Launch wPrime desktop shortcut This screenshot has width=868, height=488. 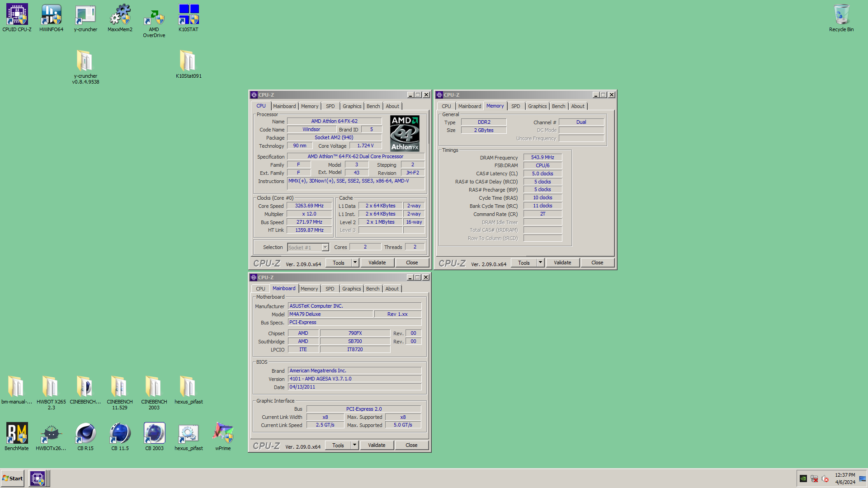pos(223,436)
